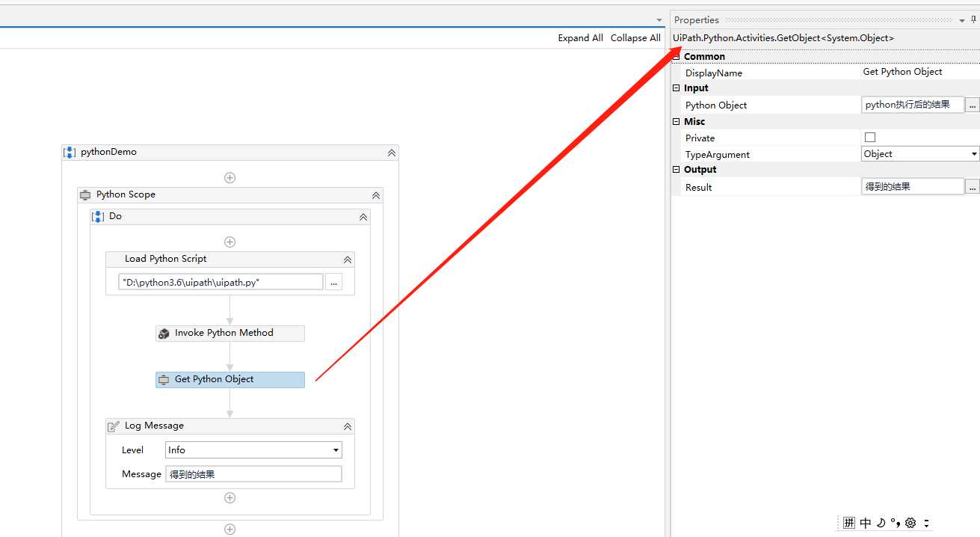Click Expand All
The width and height of the screenshot is (980, 537).
coord(580,38)
